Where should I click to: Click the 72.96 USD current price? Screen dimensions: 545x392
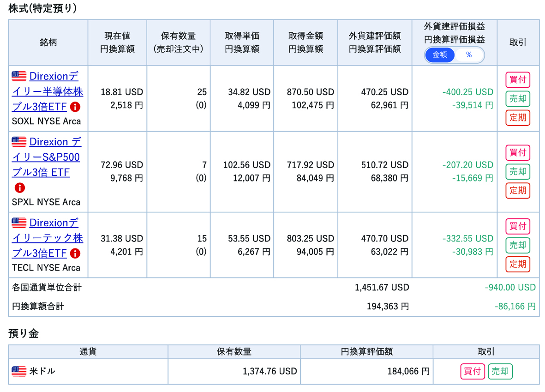(x=122, y=165)
